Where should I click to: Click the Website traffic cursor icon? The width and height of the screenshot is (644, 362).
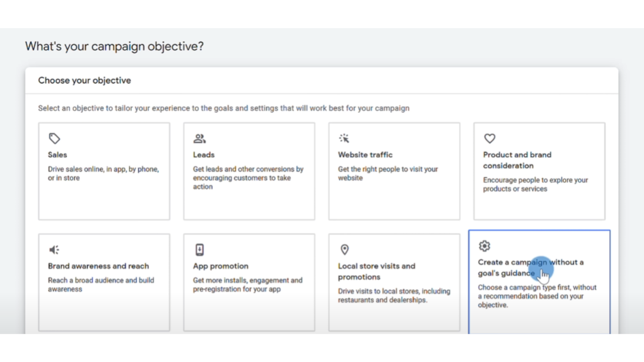pos(344,138)
